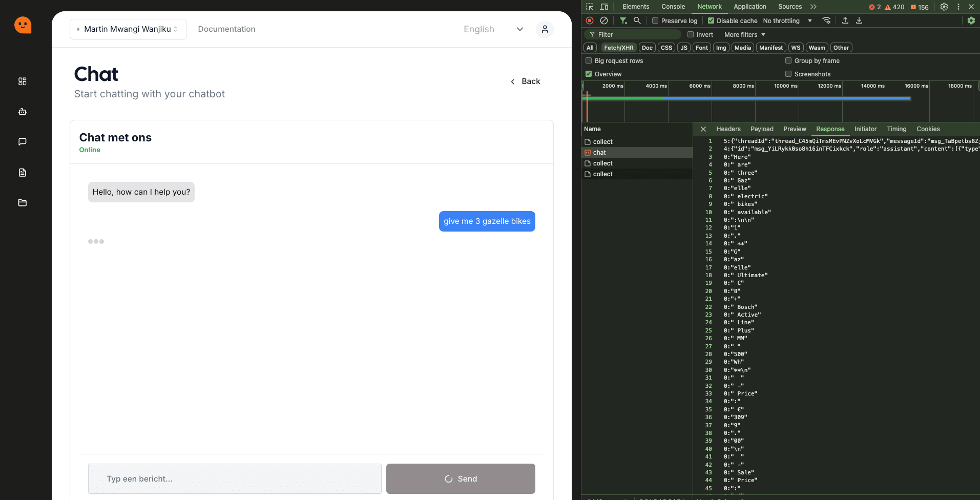Toggle the network filter funnel icon

623,20
